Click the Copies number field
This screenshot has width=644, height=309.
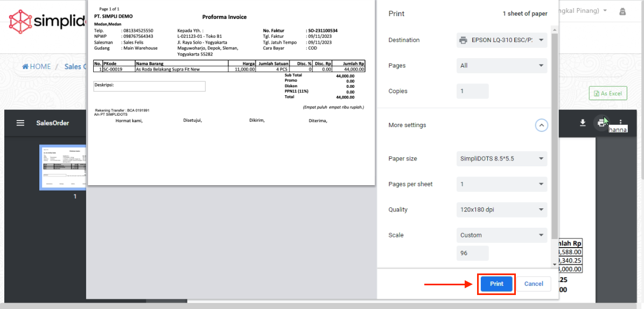point(472,92)
